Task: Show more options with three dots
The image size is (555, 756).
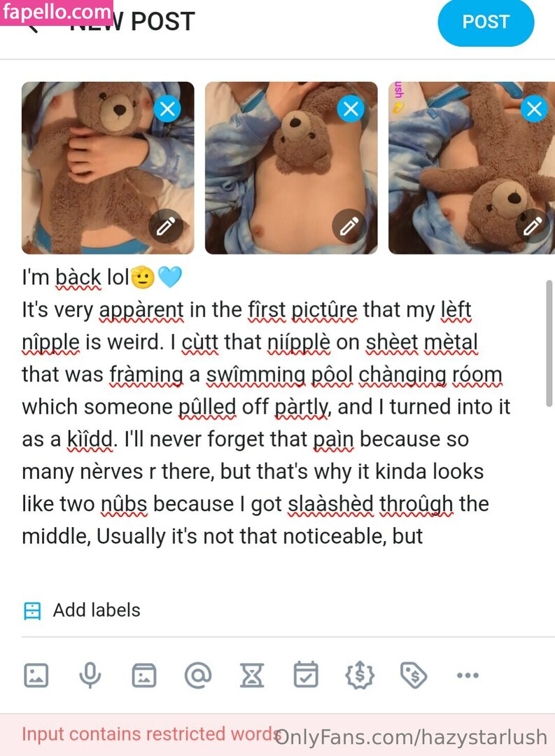Action: click(468, 675)
